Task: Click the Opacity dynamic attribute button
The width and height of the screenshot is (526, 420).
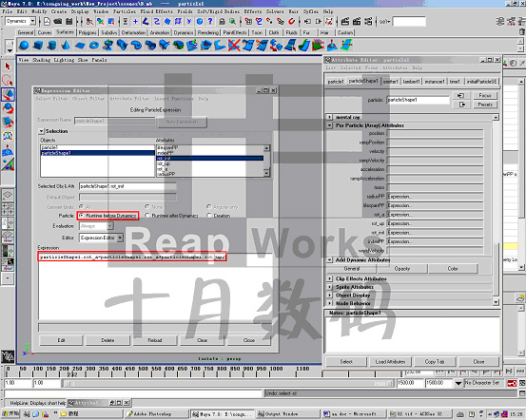Action: pos(402,269)
